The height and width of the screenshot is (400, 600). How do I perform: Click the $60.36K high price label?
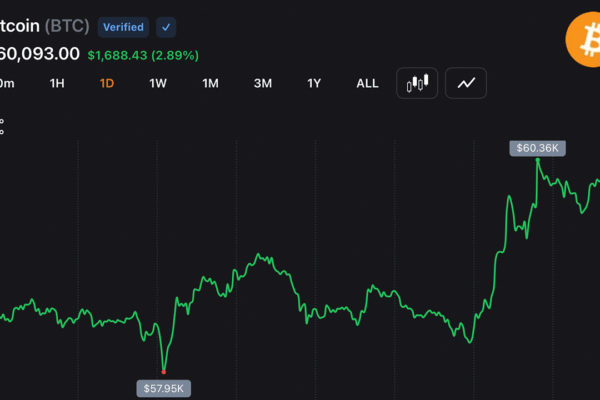tap(538, 148)
